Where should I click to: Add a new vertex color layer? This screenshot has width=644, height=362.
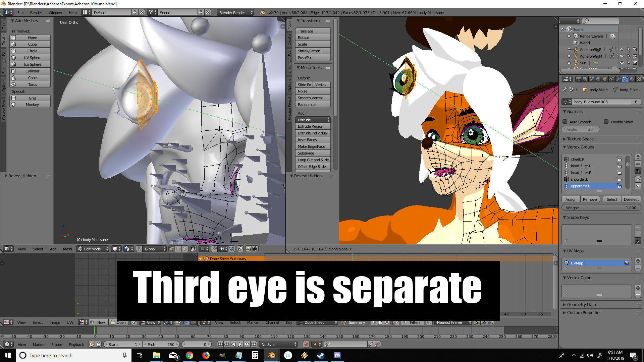(x=638, y=288)
